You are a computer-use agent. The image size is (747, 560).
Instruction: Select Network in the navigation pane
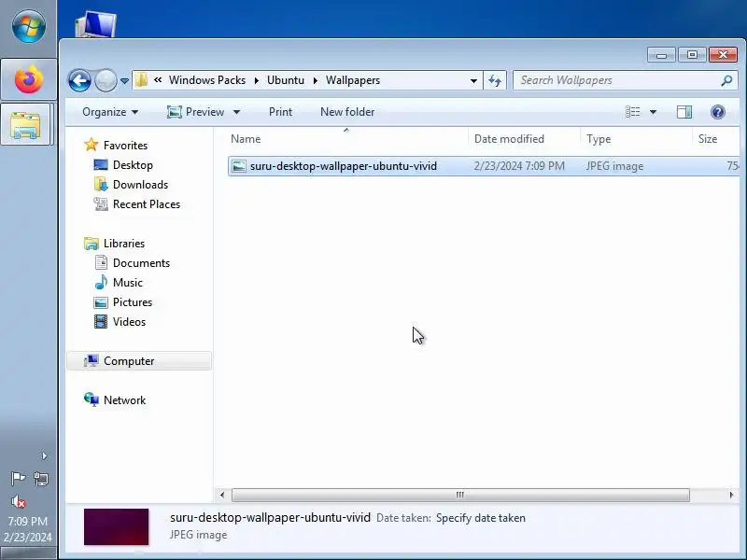(124, 400)
